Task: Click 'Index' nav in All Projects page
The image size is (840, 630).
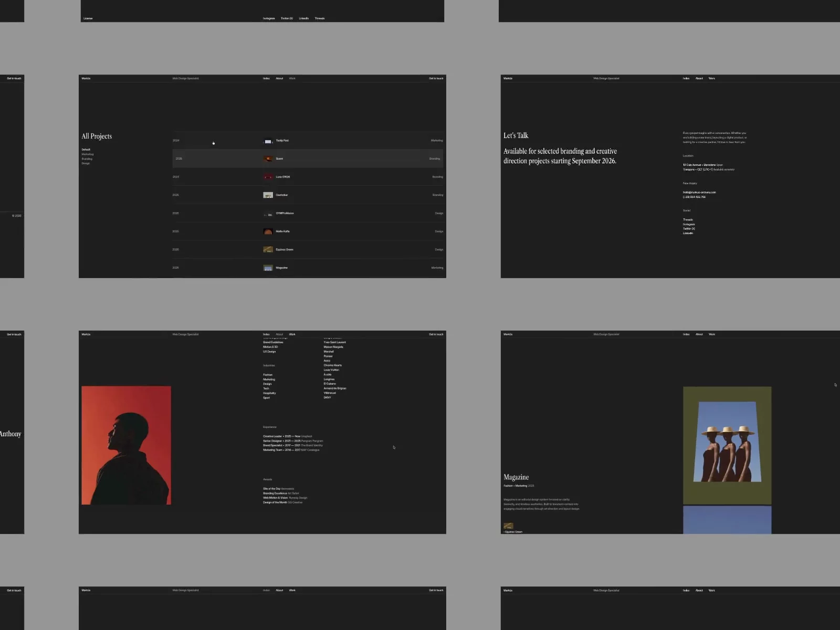Action: click(266, 78)
